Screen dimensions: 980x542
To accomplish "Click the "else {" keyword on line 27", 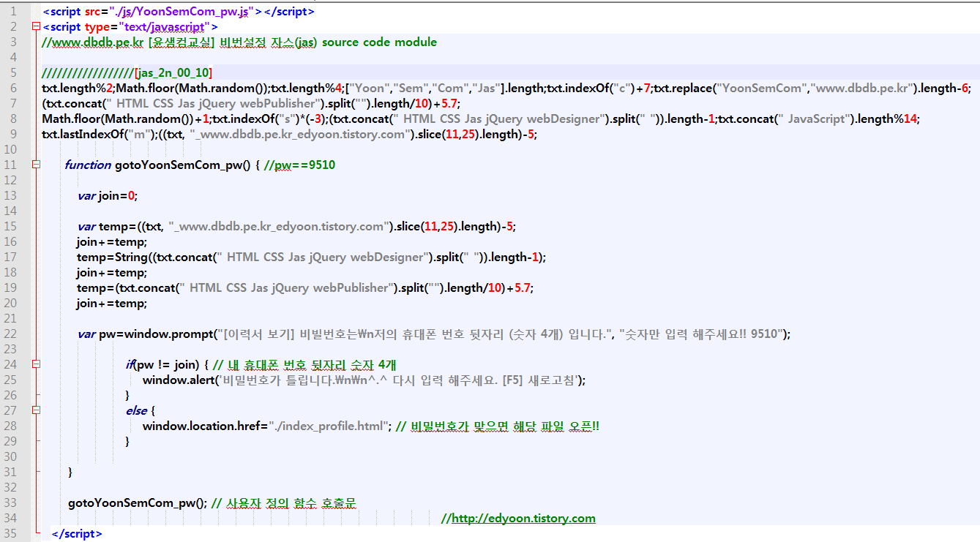I will click(x=141, y=411).
